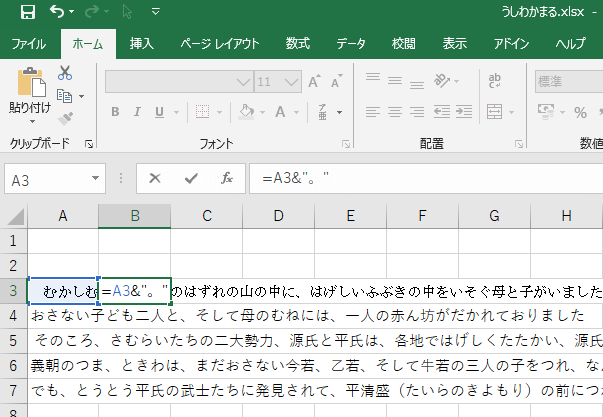Viewport: 603px width, 417px height.
Task: Confirm the formula with the checkmark icon
Action: 191,178
